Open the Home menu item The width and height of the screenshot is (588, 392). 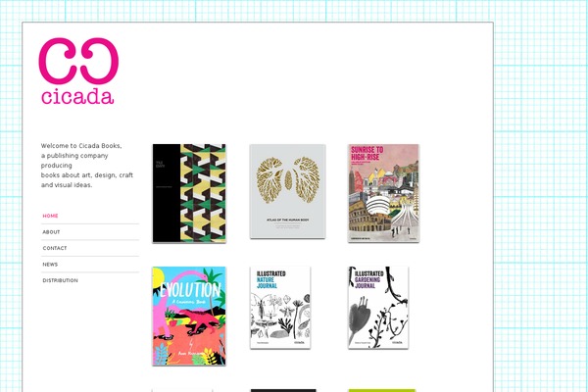click(50, 216)
